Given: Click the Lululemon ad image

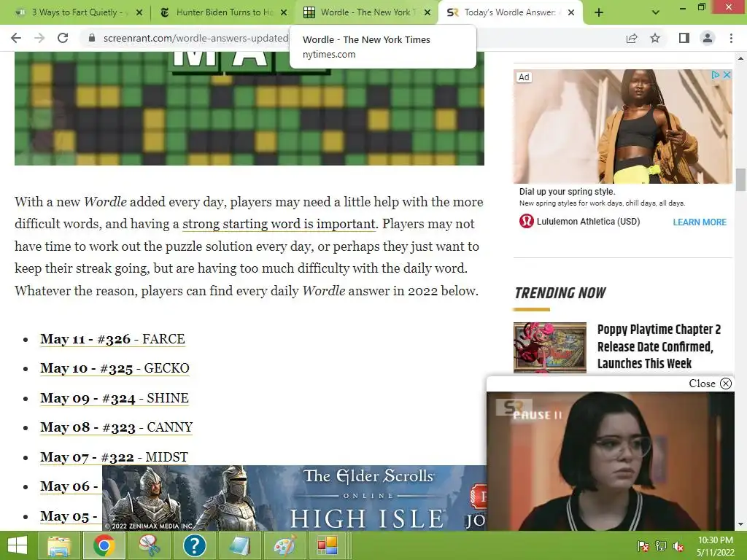Looking at the screenshot, I should pos(623,127).
